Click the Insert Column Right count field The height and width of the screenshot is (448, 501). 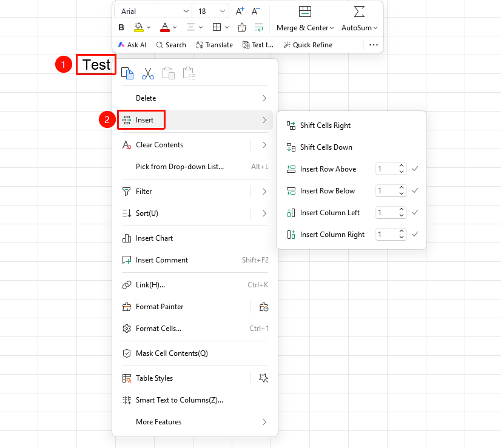click(x=391, y=235)
